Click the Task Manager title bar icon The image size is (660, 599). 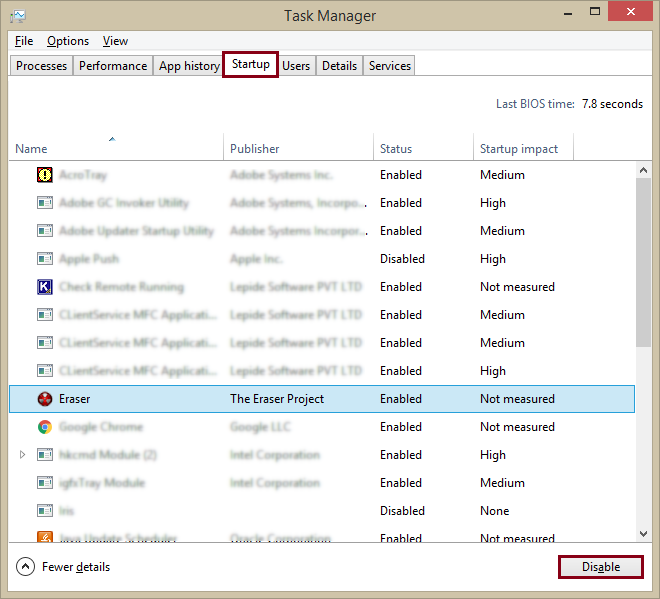coord(18,16)
